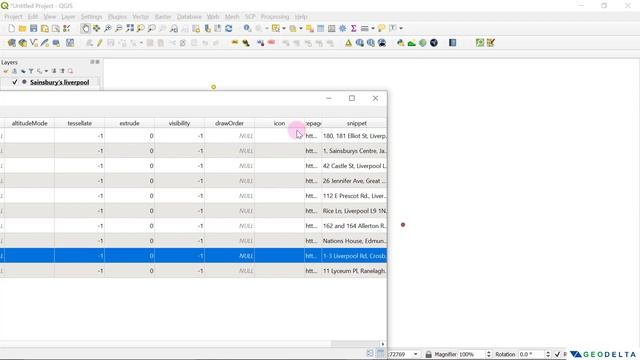Image resolution: width=640 pixels, height=360 pixels.
Task: Open the Processing menu
Action: click(x=275, y=17)
